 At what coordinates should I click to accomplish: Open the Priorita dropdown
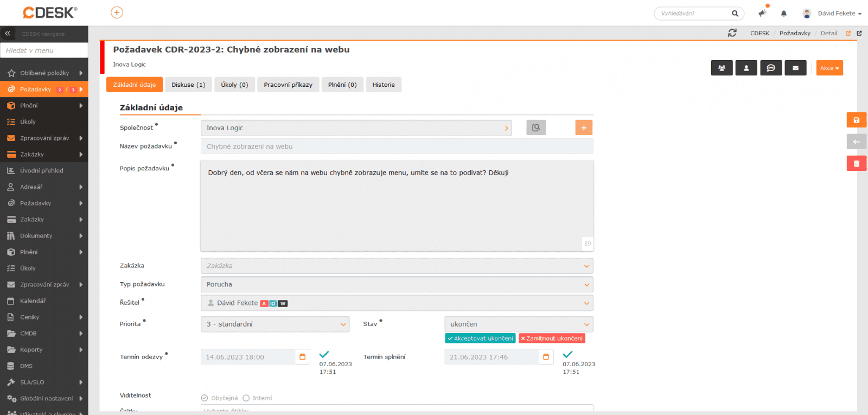coord(275,324)
